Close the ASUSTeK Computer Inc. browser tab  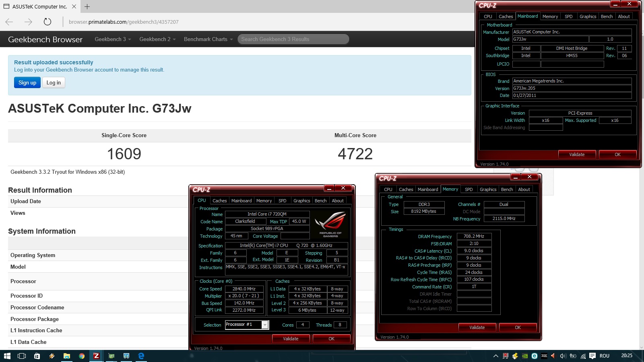[x=74, y=6]
